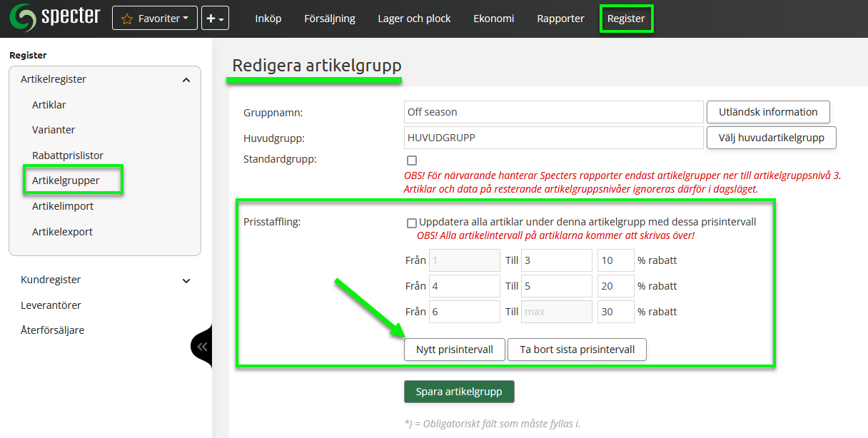
Task: Open Utländsk information
Action: click(768, 112)
